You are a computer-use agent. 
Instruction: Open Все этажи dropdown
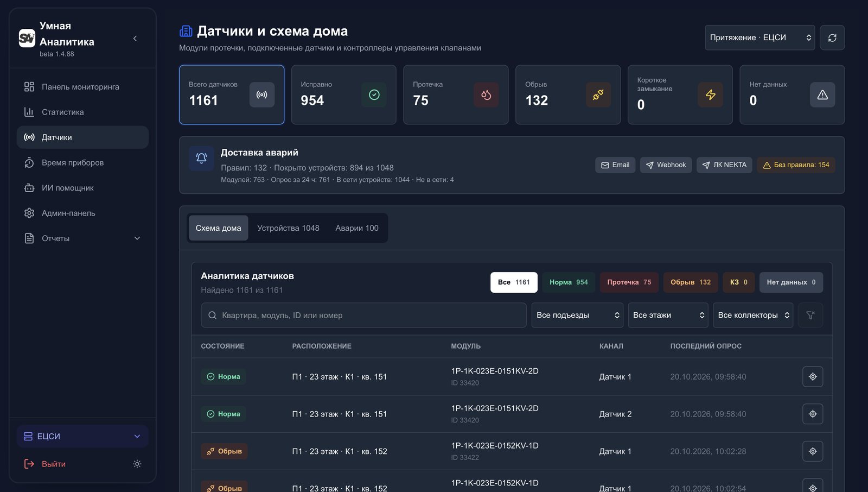point(668,315)
